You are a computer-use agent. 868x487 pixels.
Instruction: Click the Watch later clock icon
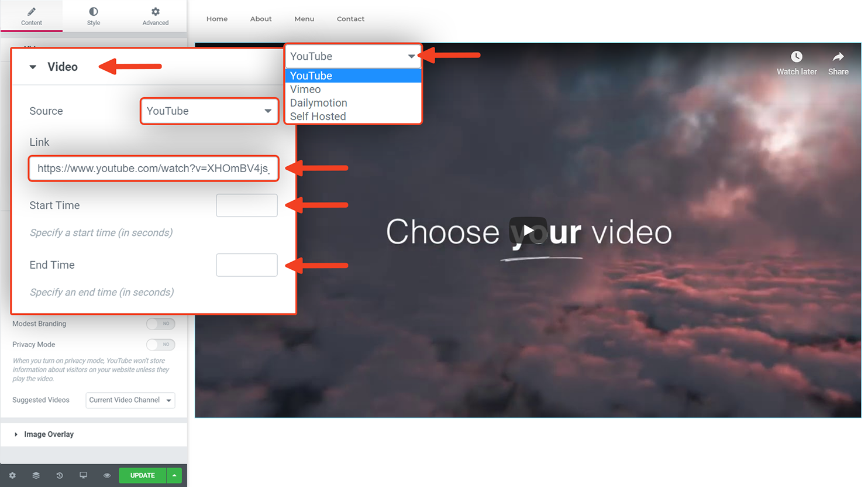[x=797, y=57]
